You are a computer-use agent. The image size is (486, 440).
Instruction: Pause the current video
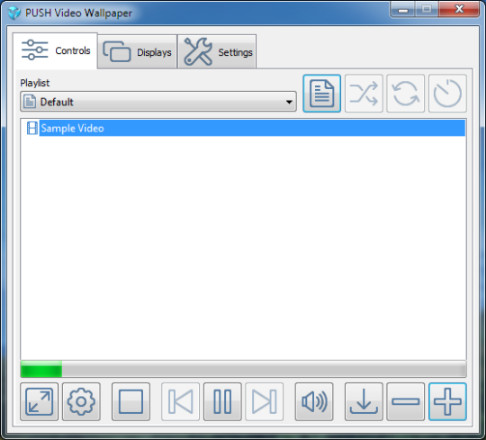222,402
